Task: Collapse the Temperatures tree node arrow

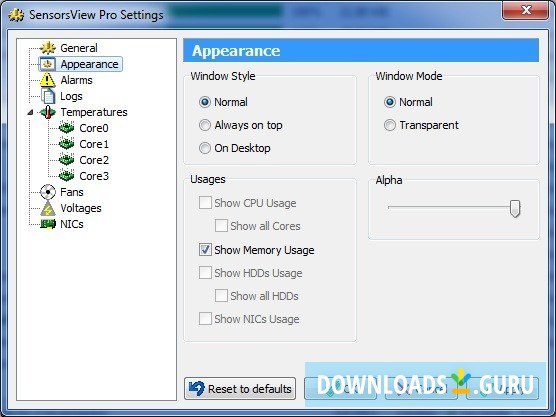Action: pos(30,112)
